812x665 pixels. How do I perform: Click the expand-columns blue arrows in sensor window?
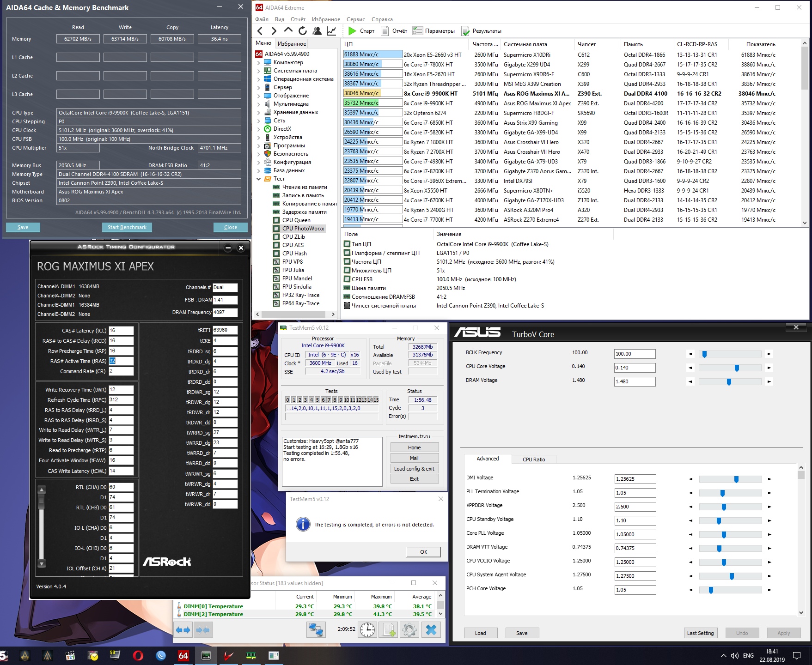click(183, 630)
